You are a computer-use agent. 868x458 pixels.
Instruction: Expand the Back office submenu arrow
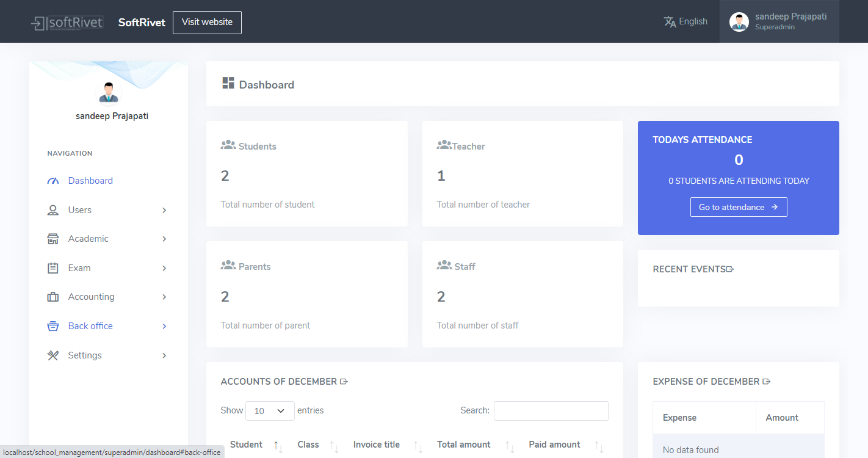click(x=164, y=326)
